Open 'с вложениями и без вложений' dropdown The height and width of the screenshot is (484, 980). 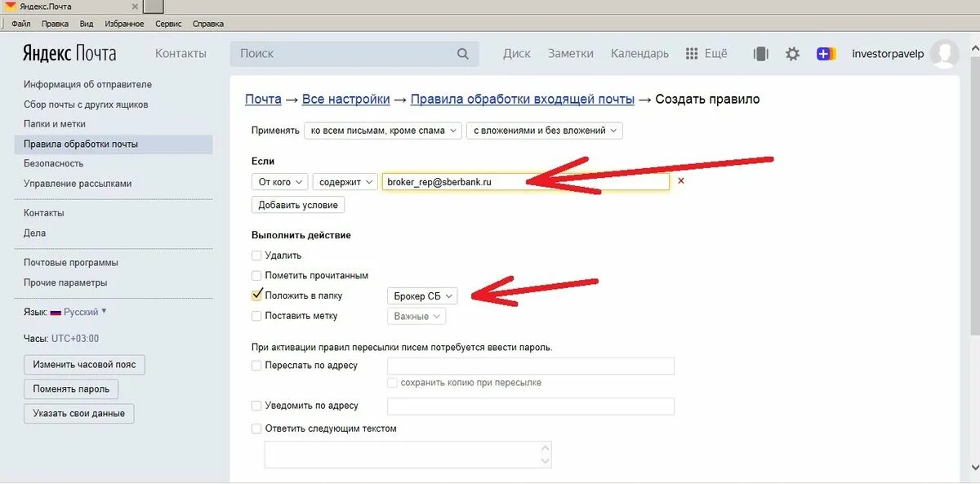[x=545, y=131]
